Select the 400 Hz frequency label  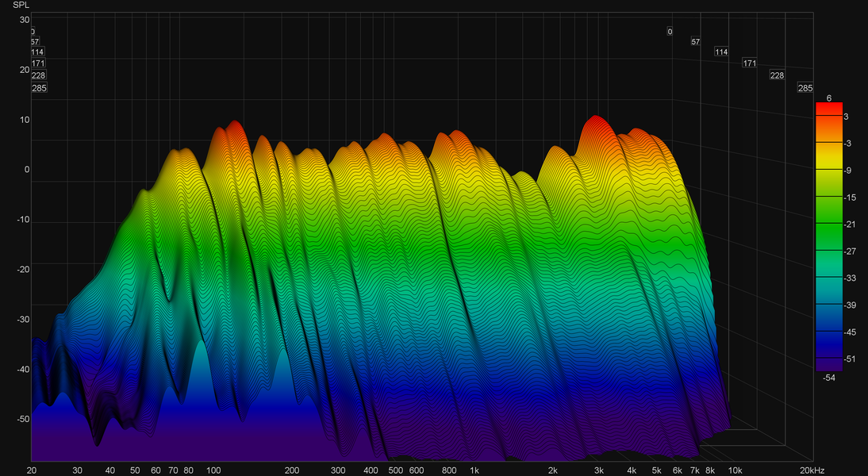(x=371, y=470)
